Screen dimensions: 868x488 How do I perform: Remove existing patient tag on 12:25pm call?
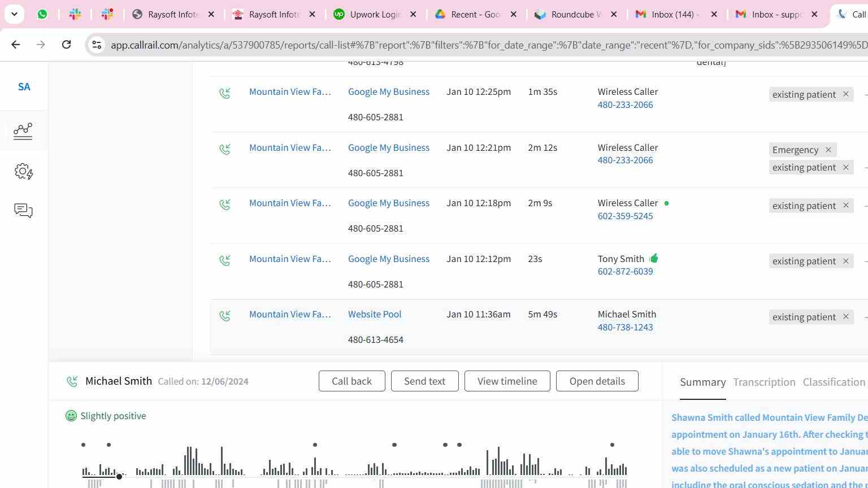tap(845, 94)
